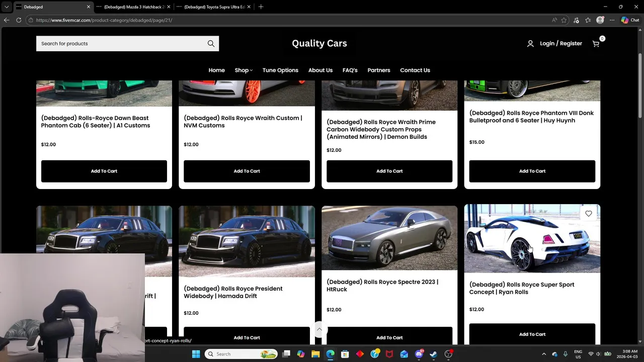Click the Spectre 2023 car thumbnail
Viewport: 644px width, 362px height.
(389, 237)
